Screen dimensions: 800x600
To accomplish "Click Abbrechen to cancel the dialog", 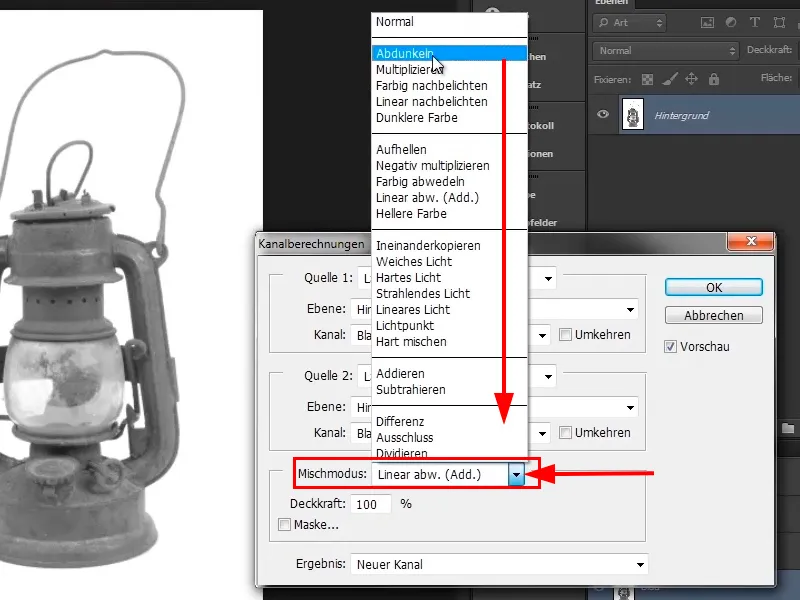I will tap(714, 315).
